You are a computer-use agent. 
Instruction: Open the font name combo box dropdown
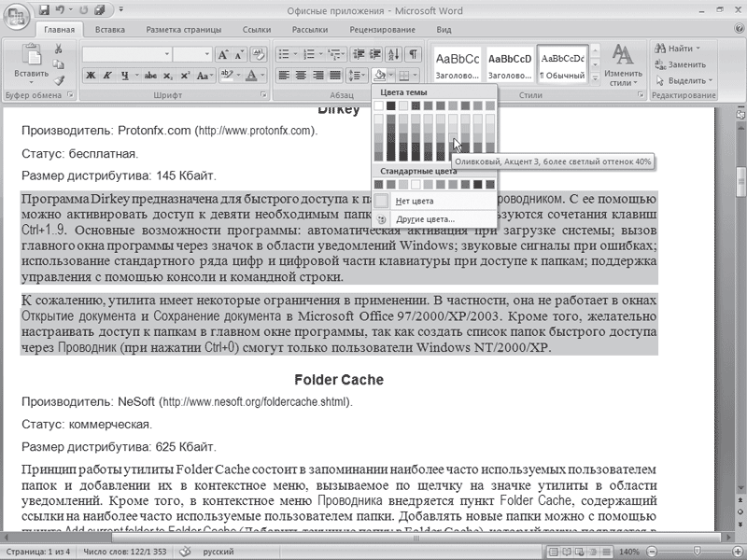click(x=167, y=54)
